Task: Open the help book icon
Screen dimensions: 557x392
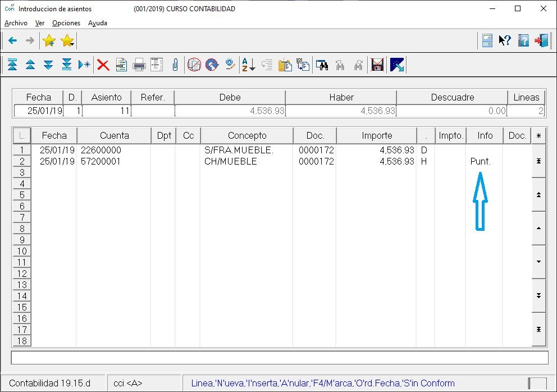Action: pyautogui.click(x=523, y=40)
